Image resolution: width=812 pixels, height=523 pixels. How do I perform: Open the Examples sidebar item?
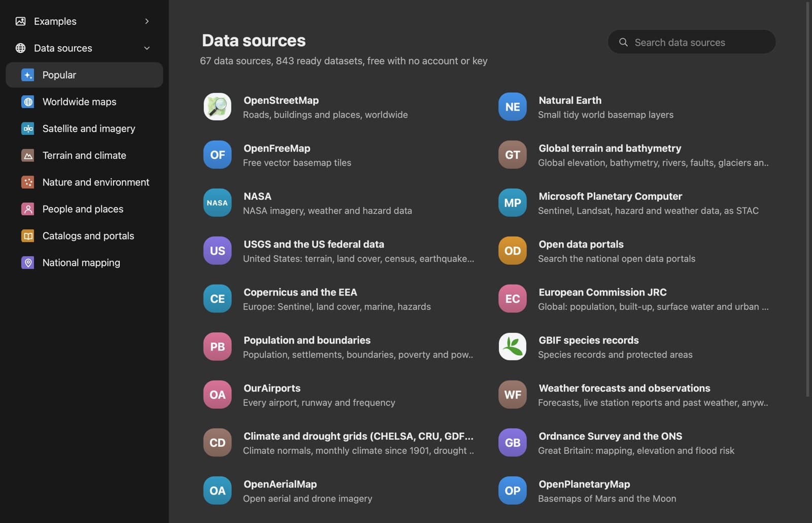tap(84, 21)
